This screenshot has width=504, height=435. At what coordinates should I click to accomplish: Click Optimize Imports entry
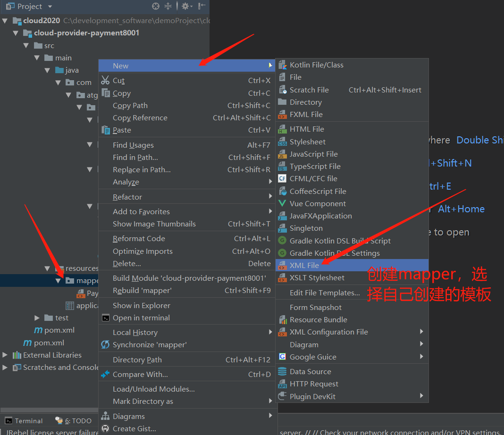[x=187, y=251]
